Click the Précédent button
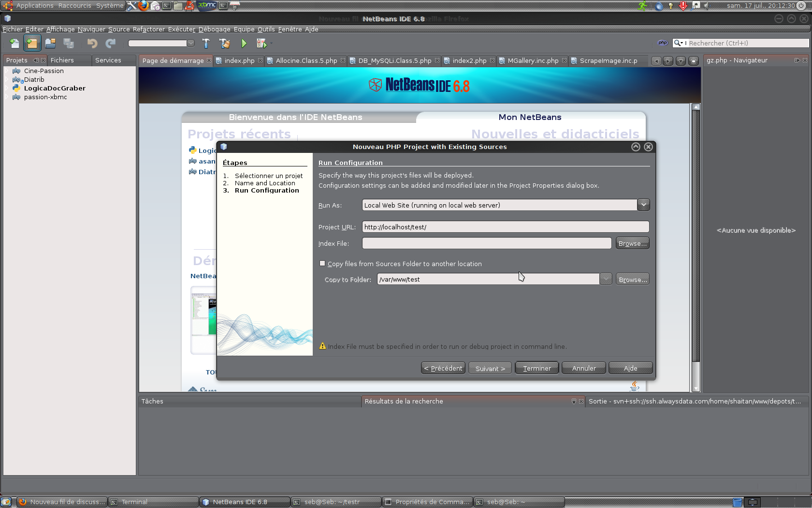The image size is (812, 508). coord(443,368)
